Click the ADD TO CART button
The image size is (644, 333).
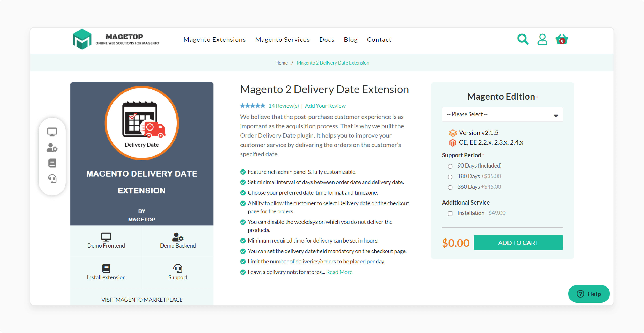(518, 242)
